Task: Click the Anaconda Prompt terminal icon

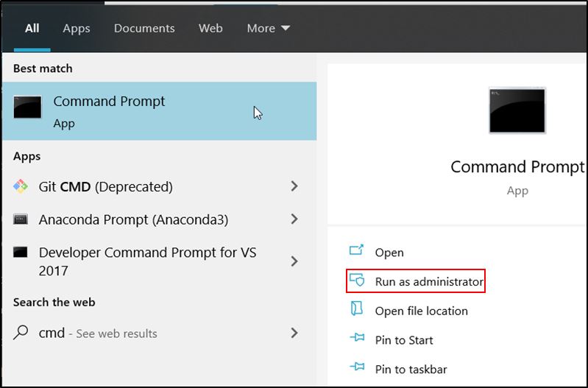Action: pos(21,219)
